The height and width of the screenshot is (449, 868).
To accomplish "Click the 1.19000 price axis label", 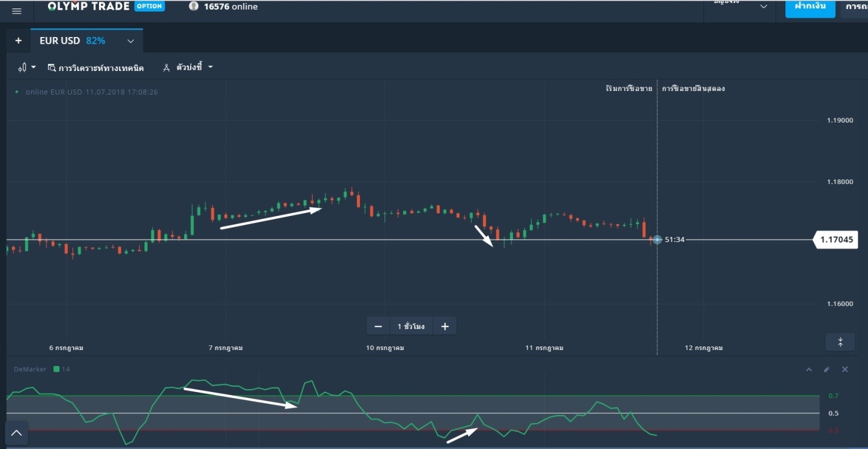I will (x=840, y=120).
